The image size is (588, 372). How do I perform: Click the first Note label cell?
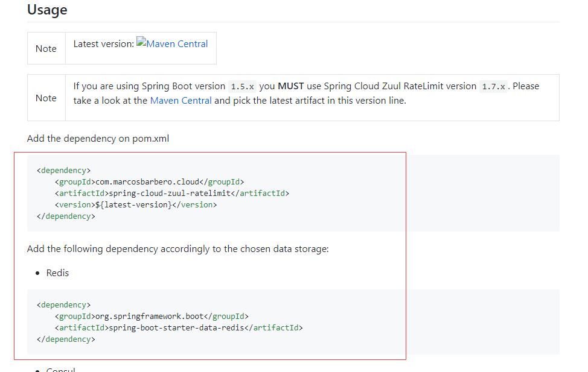pos(46,48)
